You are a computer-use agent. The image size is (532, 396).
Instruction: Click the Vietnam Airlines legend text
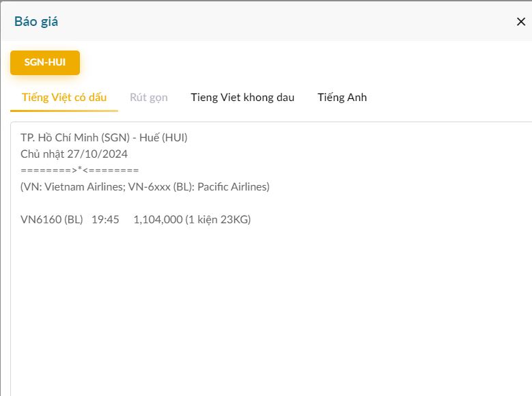[x=80, y=186]
